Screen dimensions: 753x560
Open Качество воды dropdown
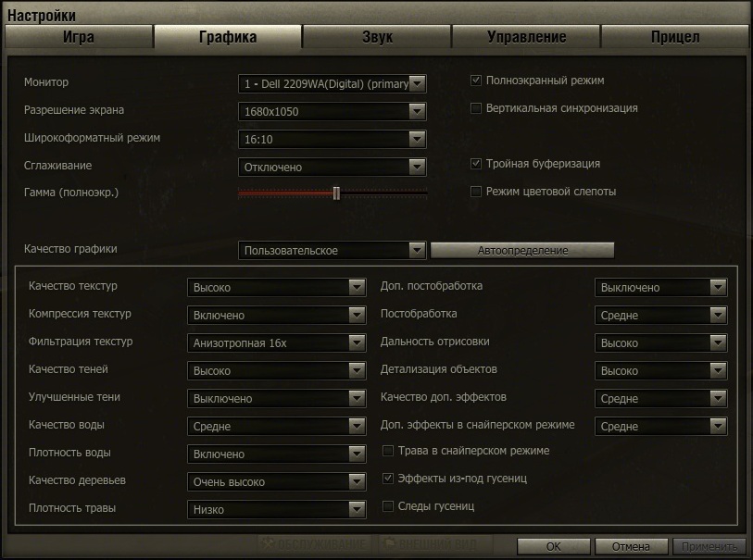tap(277, 427)
